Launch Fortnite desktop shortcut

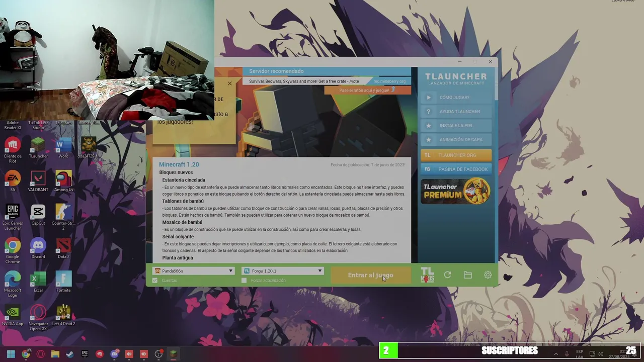click(63, 282)
